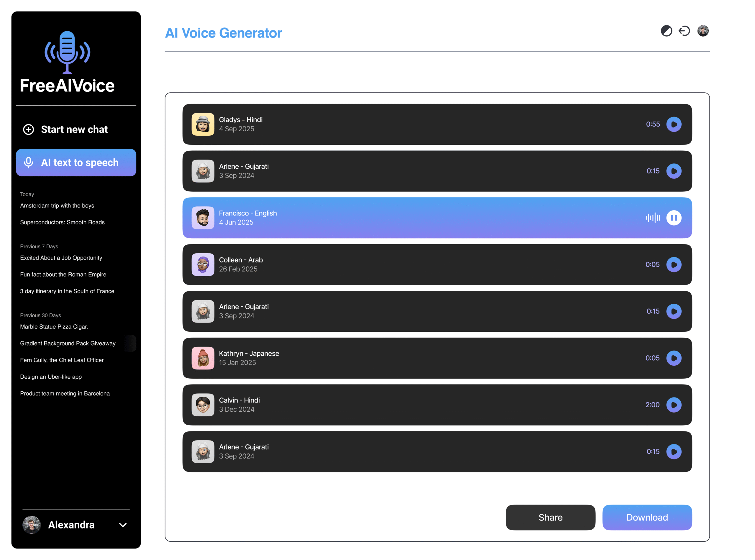This screenshot has width=755, height=560.
Task: Open Fern Gully, the Chief Leaf Officer chat
Action: tap(62, 360)
